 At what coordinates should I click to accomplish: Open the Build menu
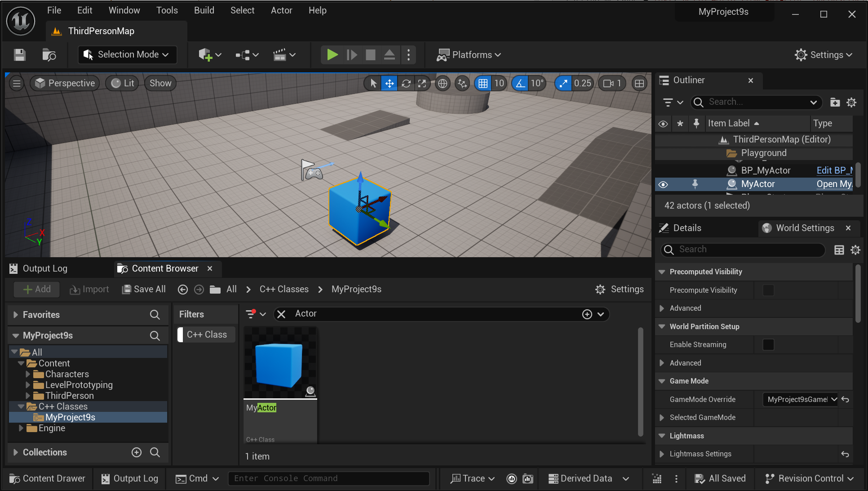point(204,10)
